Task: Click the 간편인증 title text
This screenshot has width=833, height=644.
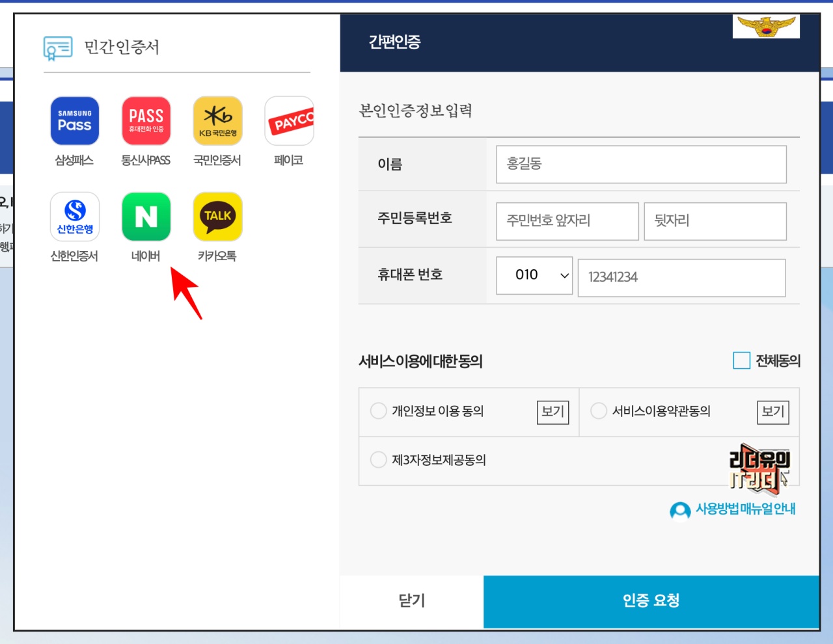Action: pyautogui.click(x=395, y=42)
